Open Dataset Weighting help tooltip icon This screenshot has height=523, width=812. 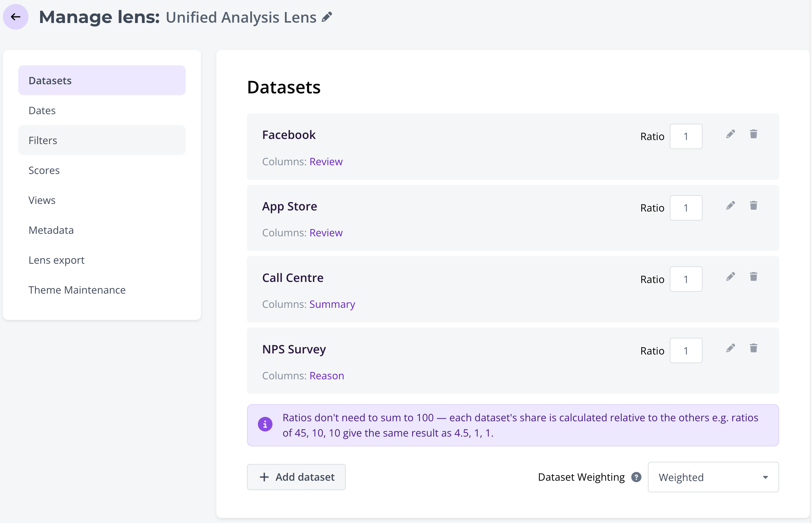pos(636,477)
